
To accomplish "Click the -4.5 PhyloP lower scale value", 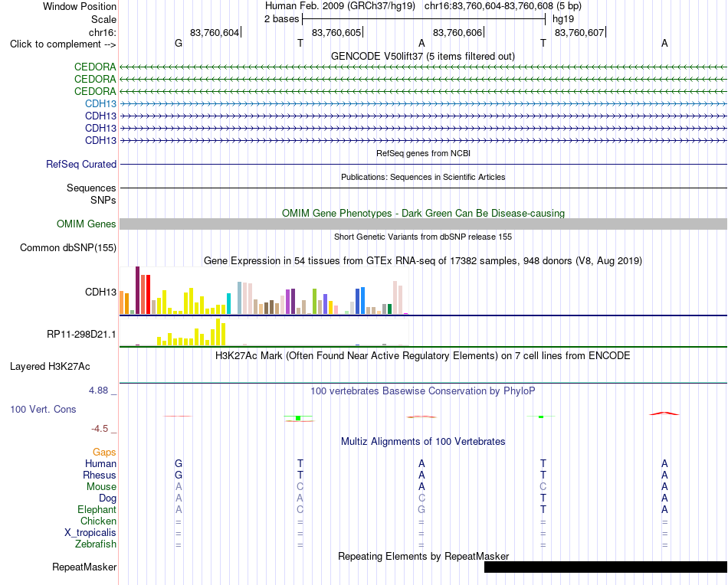I will pos(100,429).
